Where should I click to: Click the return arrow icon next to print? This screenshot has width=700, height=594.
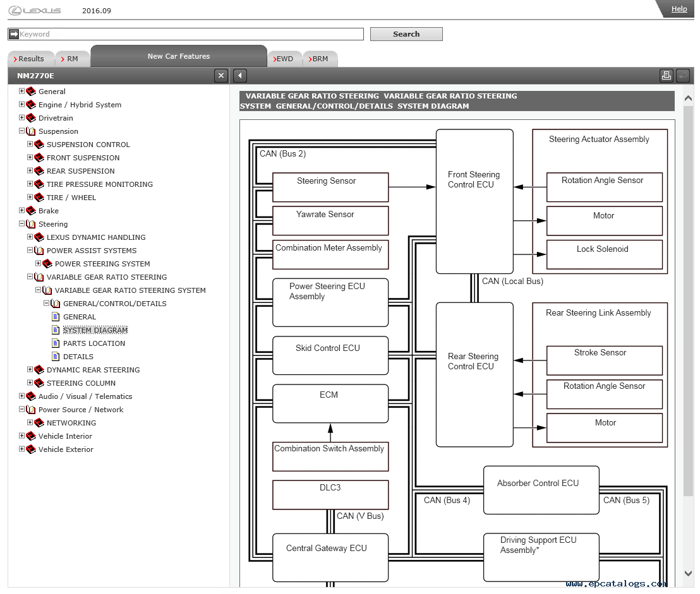click(x=682, y=76)
